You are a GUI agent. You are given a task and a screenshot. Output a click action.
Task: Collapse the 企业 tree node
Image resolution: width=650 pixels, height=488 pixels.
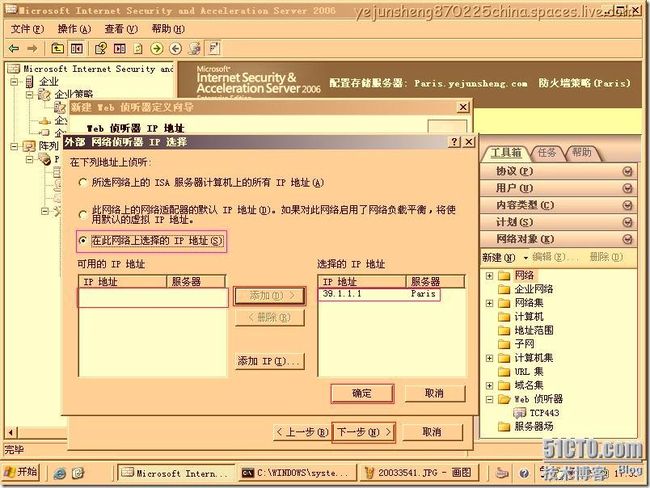click(14, 82)
